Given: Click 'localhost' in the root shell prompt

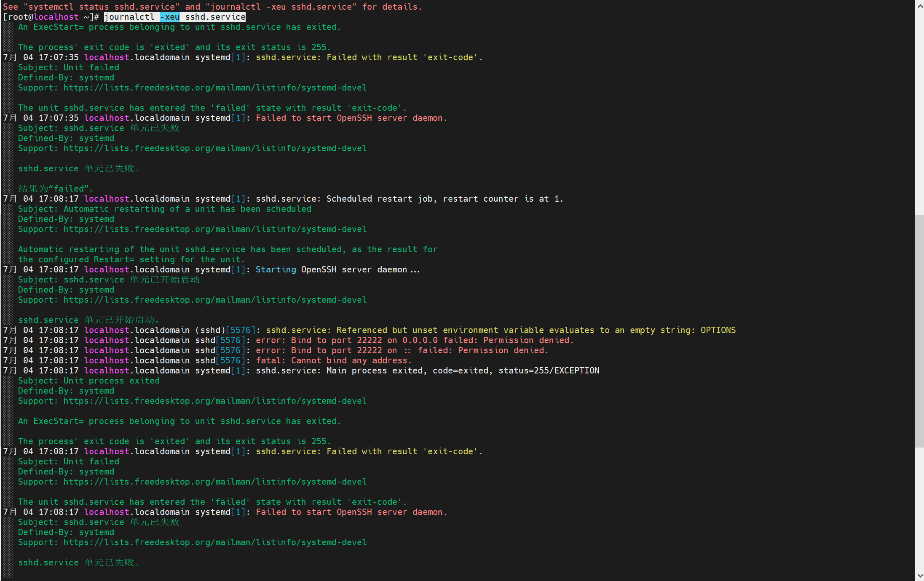Looking at the screenshot, I should [x=56, y=17].
